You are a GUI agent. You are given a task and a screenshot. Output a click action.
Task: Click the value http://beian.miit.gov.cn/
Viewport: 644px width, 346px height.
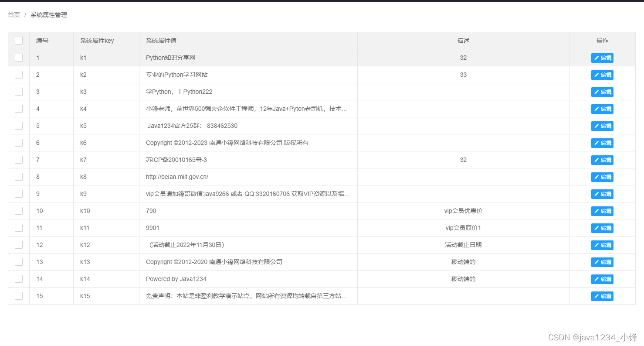[177, 177]
